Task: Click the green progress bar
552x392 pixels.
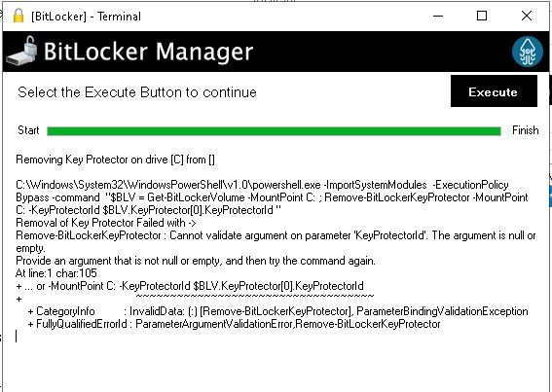Action: tap(274, 131)
